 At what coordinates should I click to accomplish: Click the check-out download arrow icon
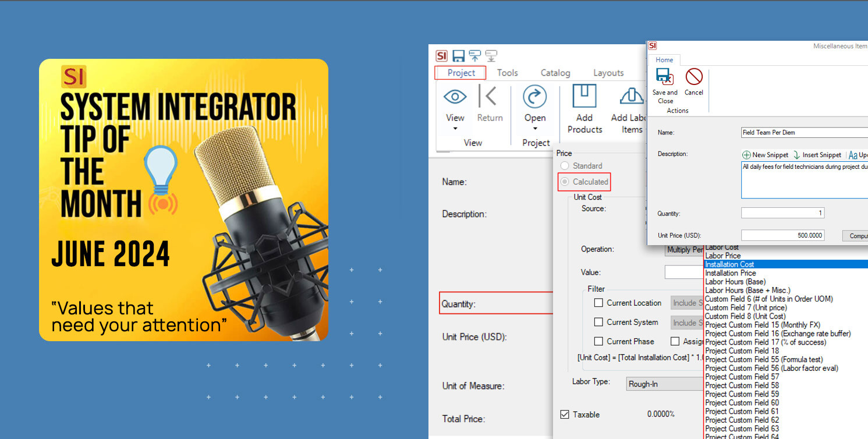[491, 56]
